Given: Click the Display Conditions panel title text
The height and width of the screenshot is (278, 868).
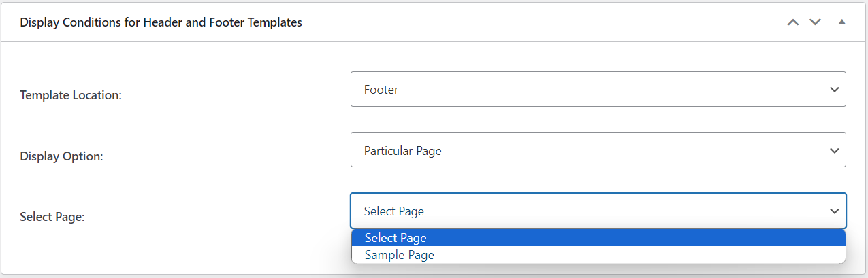Looking at the screenshot, I should [x=161, y=22].
